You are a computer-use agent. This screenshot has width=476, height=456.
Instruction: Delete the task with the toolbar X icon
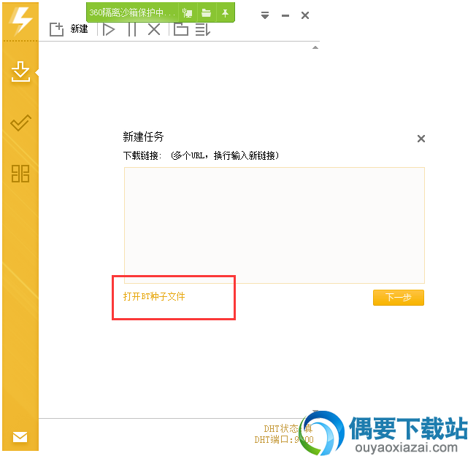[154, 30]
